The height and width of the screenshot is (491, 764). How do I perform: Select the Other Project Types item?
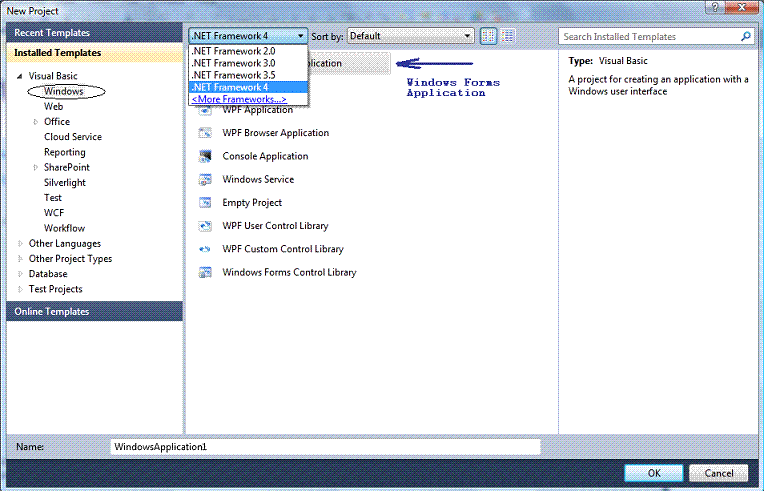click(x=70, y=259)
